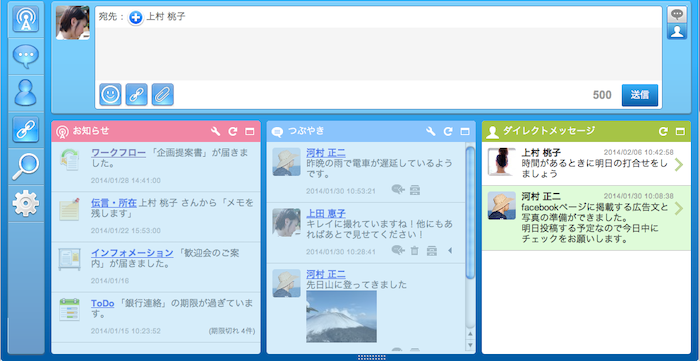Click the 500 character counter

[x=602, y=95]
